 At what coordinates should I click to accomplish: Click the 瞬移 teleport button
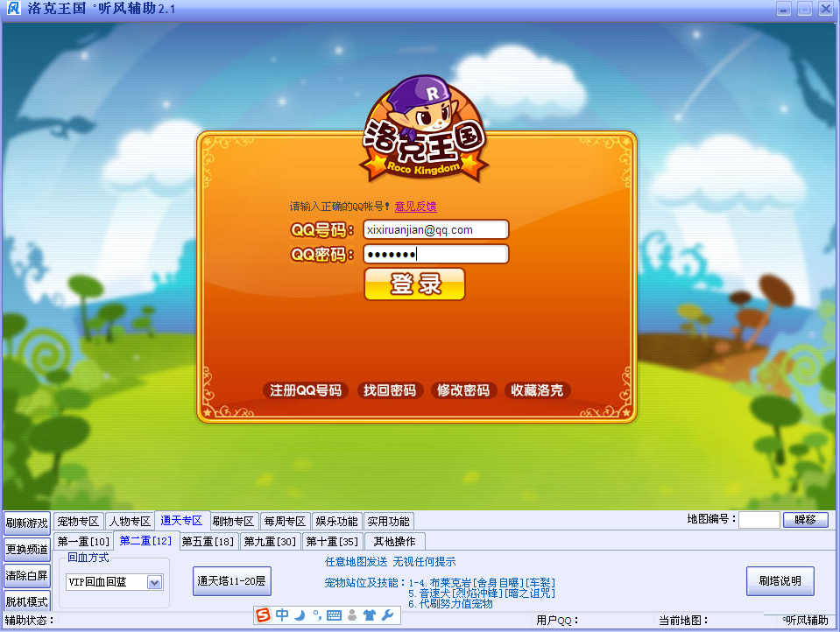pos(805,520)
